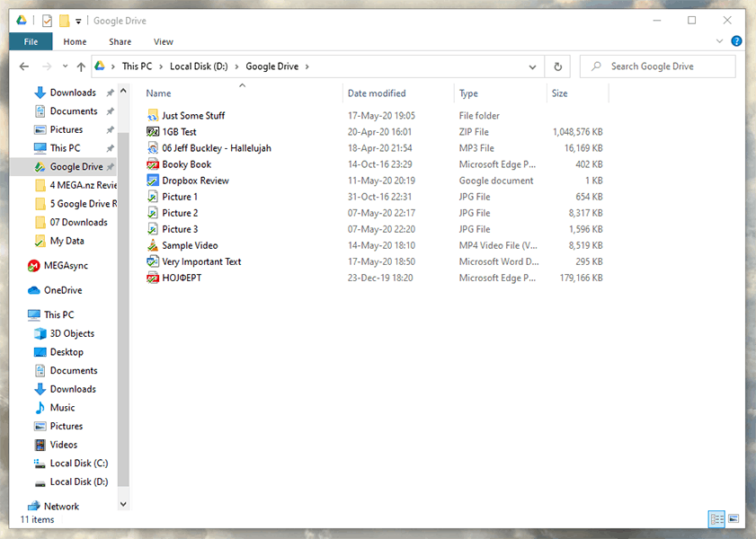Sort by the Type column header

click(468, 93)
